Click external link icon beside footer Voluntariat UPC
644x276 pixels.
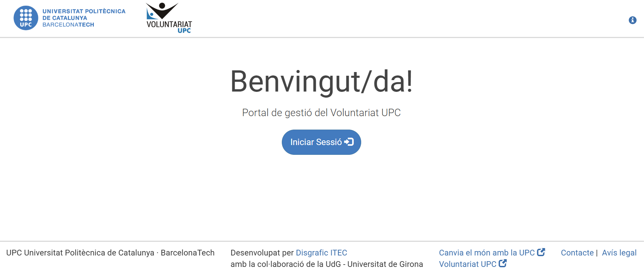(502, 264)
